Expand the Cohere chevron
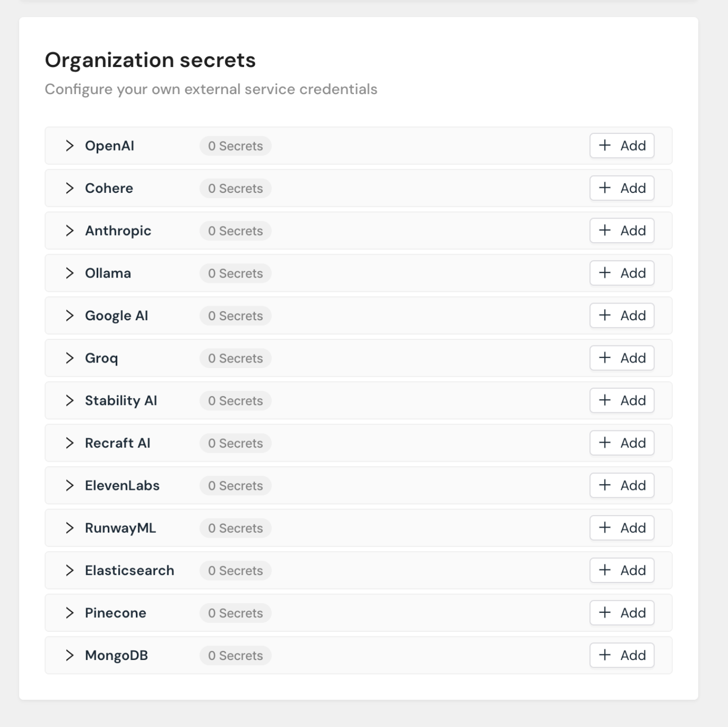728x727 pixels. [69, 188]
